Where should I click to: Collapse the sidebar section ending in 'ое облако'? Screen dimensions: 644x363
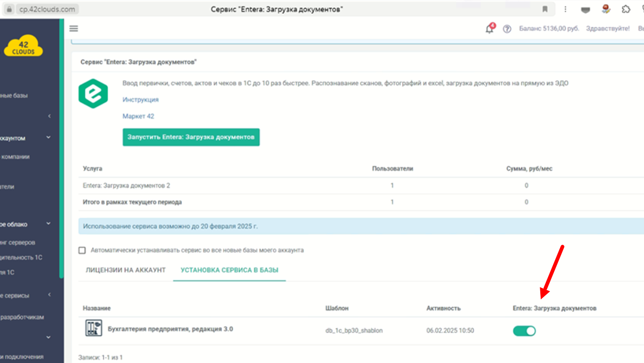click(49, 224)
